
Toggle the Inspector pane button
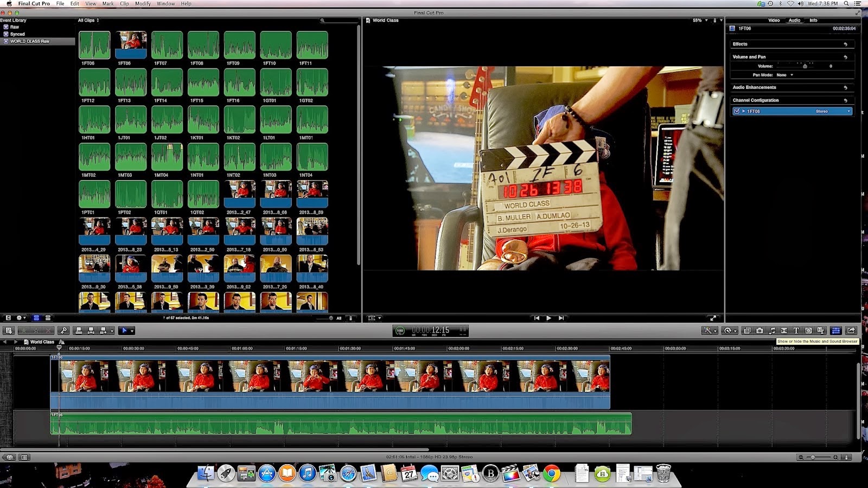point(836,330)
